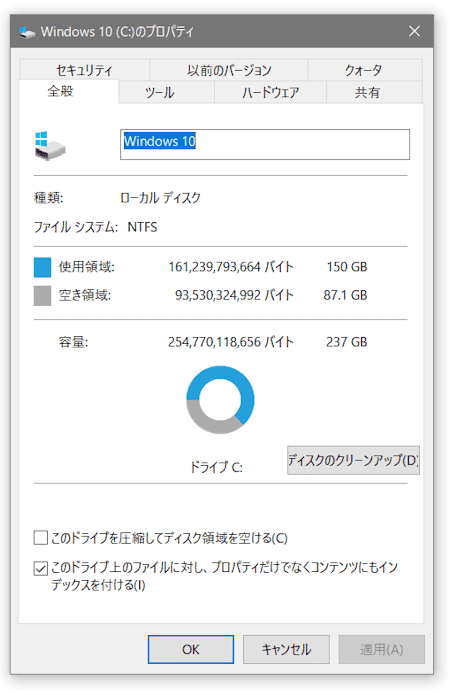Image resolution: width=450 pixels, height=695 pixels.
Task: Click the ファイル システム: label
Action: (76, 227)
